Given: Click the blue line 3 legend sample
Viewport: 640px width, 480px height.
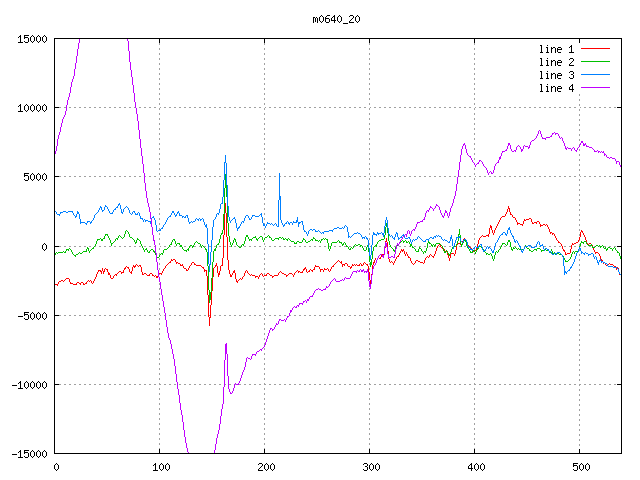Looking at the screenshot, I should [x=596, y=75].
